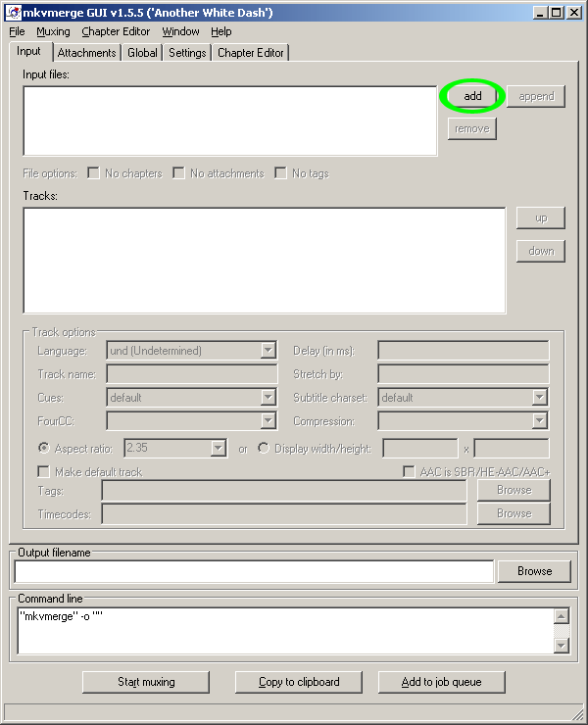Switch to the Global tab

point(142,53)
